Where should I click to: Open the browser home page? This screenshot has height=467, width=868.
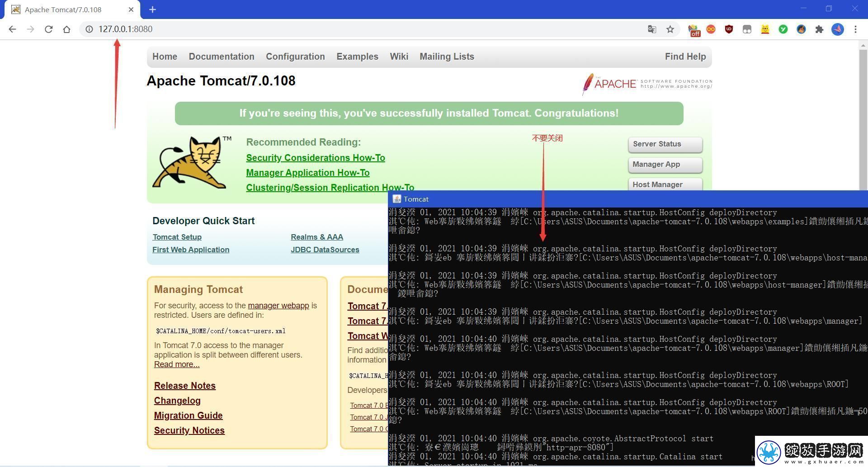pyautogui.click(x=66, y=29)
